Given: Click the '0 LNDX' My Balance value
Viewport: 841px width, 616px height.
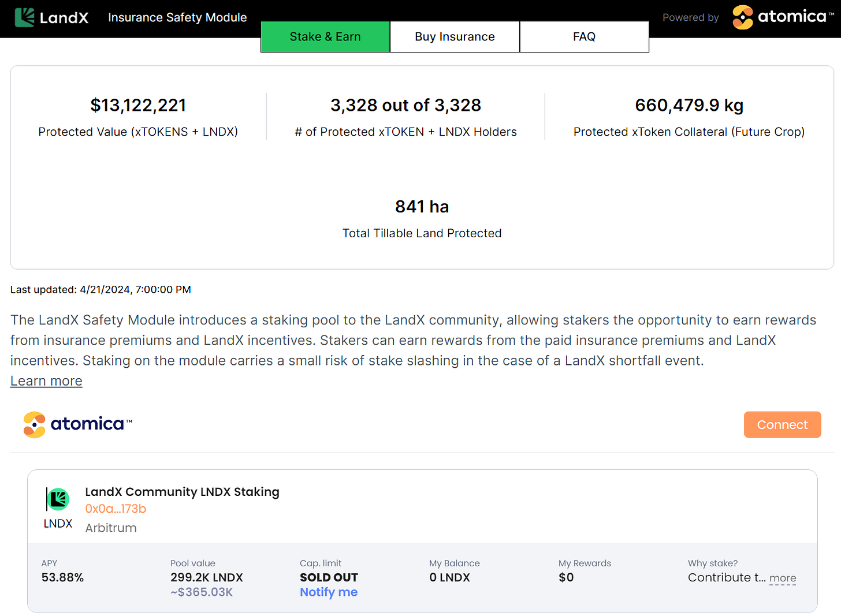Looking at the screenshot, I should point(449,577).
